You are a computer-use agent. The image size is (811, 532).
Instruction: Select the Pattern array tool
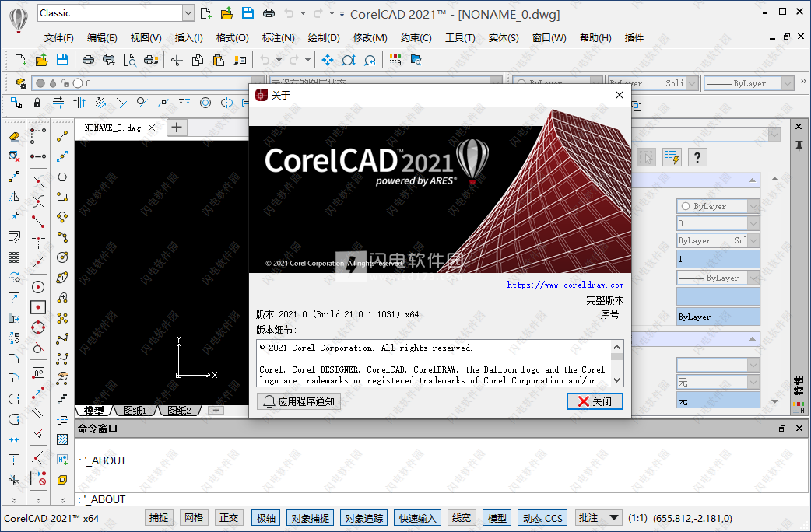[14, 257]
